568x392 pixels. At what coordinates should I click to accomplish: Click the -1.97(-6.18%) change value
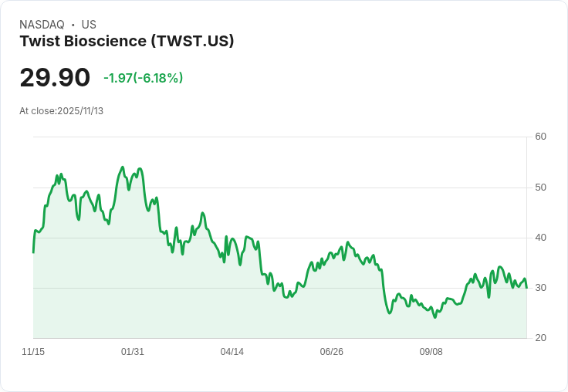[x=143, y=78]
